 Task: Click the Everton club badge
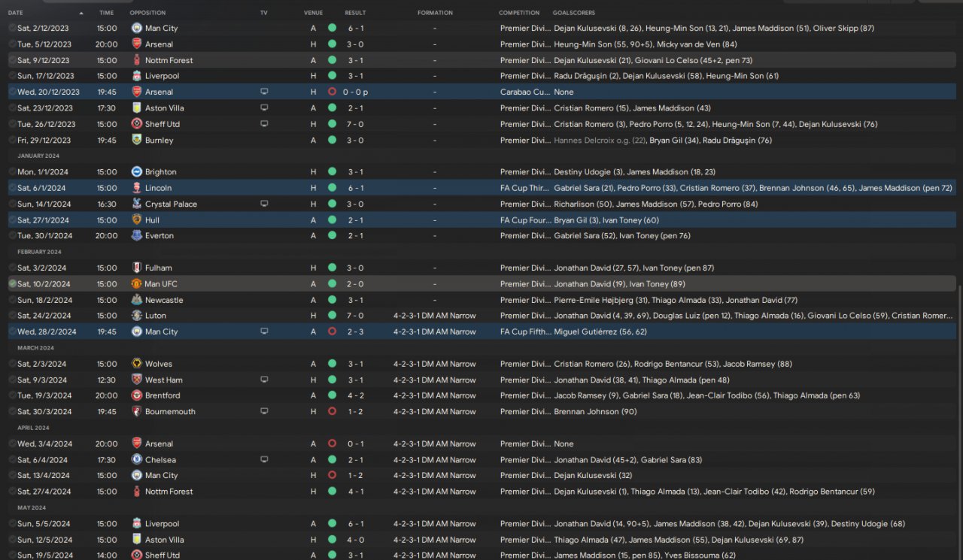(x=137, y=235)
